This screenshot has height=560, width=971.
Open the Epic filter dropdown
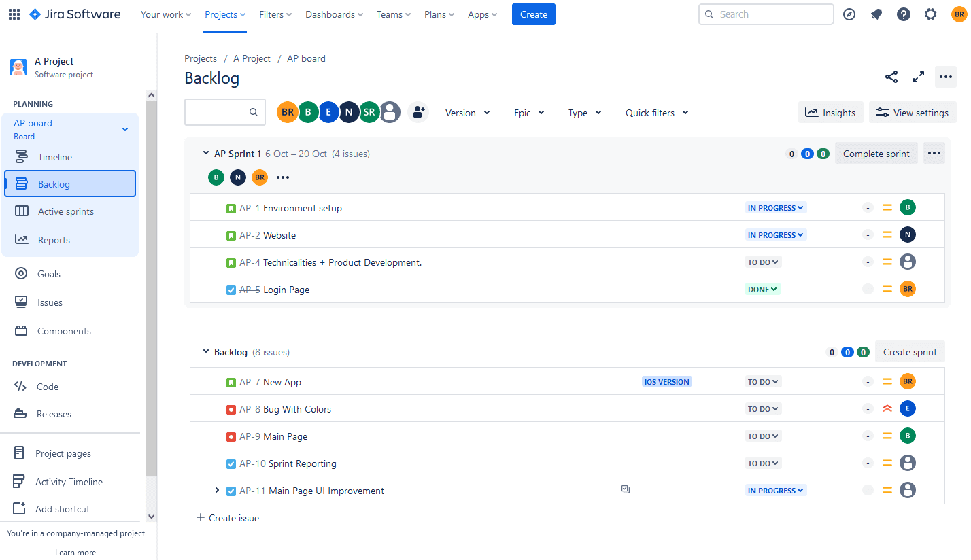tap(529, 112)
